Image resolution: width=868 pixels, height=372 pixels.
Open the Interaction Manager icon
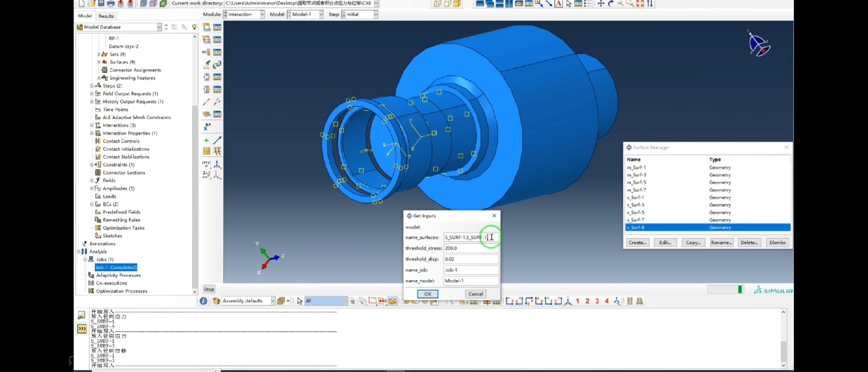click(x=217, y=27)
